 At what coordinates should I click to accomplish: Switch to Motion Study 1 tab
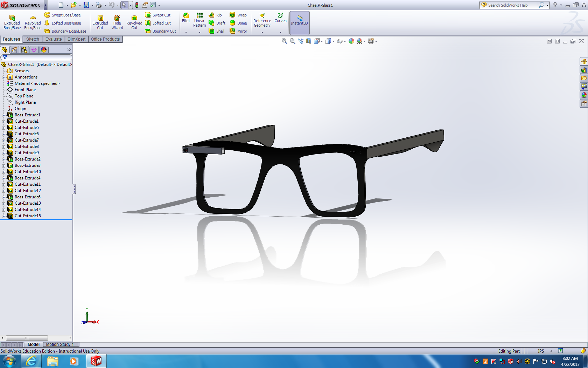[60, 345]
